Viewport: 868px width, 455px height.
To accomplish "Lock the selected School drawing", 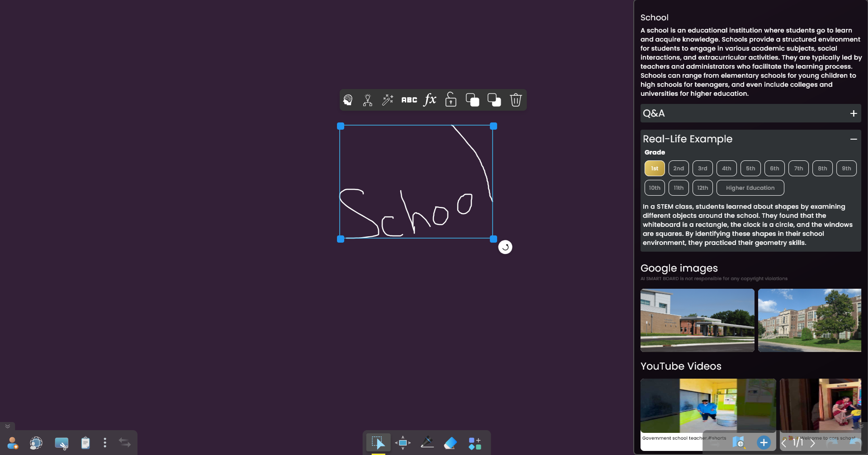I will (451, 100).
